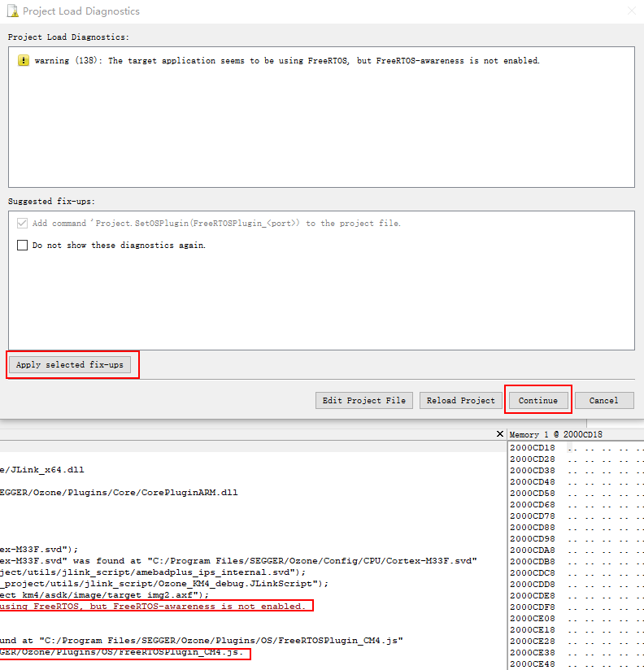644x670 pixels.
Task: Select memory address row 2000CDA8
Action: click(532, 550)
